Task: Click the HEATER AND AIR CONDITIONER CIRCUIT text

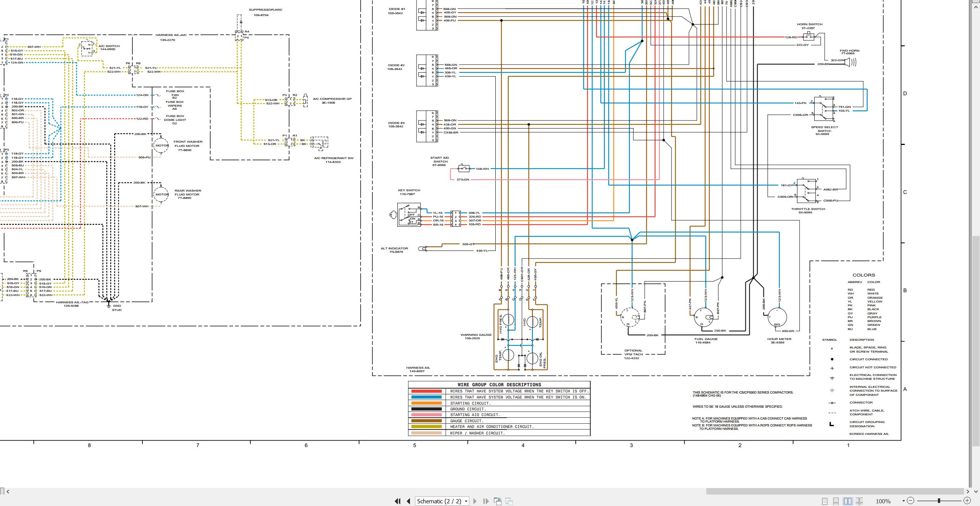Action: (x=492, y=426)
